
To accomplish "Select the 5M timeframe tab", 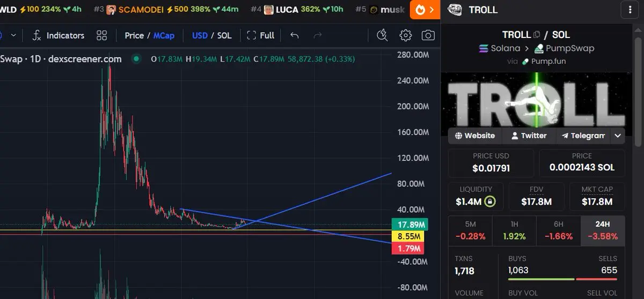I will coord(470,230).
